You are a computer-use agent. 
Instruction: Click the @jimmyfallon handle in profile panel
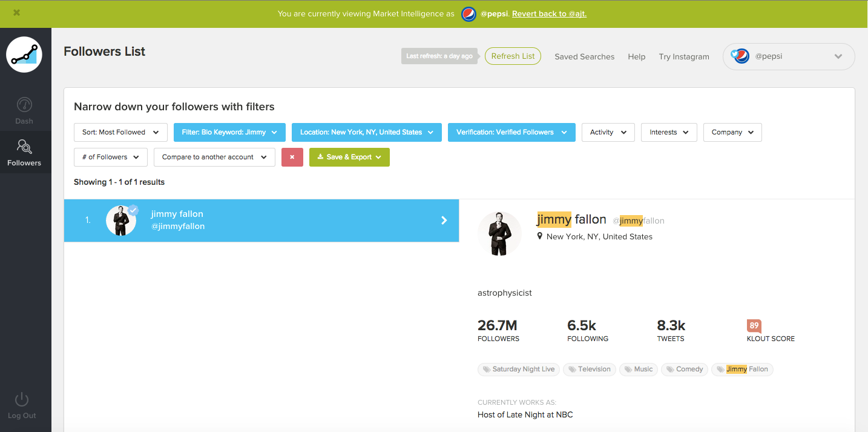pos(639,221)
